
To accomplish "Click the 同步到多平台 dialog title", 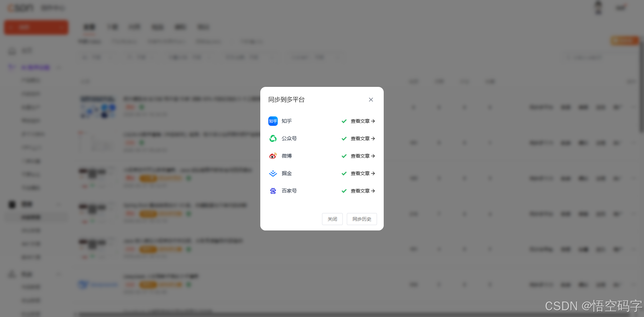I will click(x=286, y=100).
